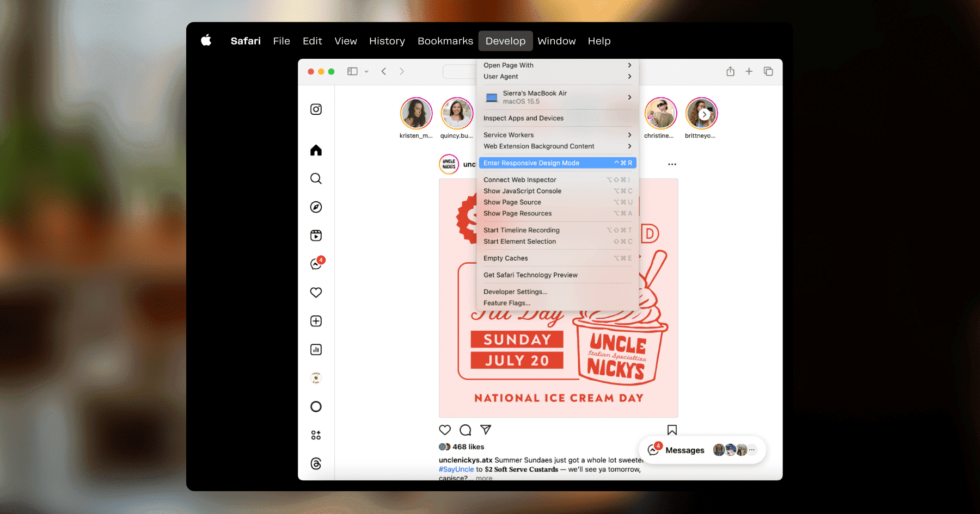The height and width of the screenshot is (514, 980).
Task: Open the Search magnifier in the sidebar
Action: click(316, 178)
